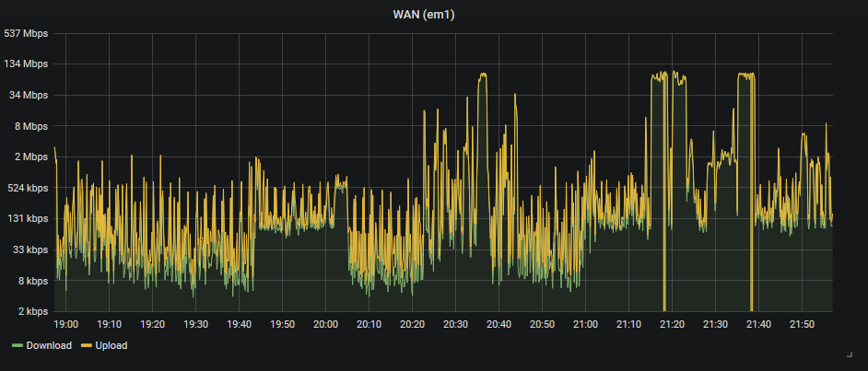
Task: Click the 34 Mbps axis label
Action: (x=29, y=95)
